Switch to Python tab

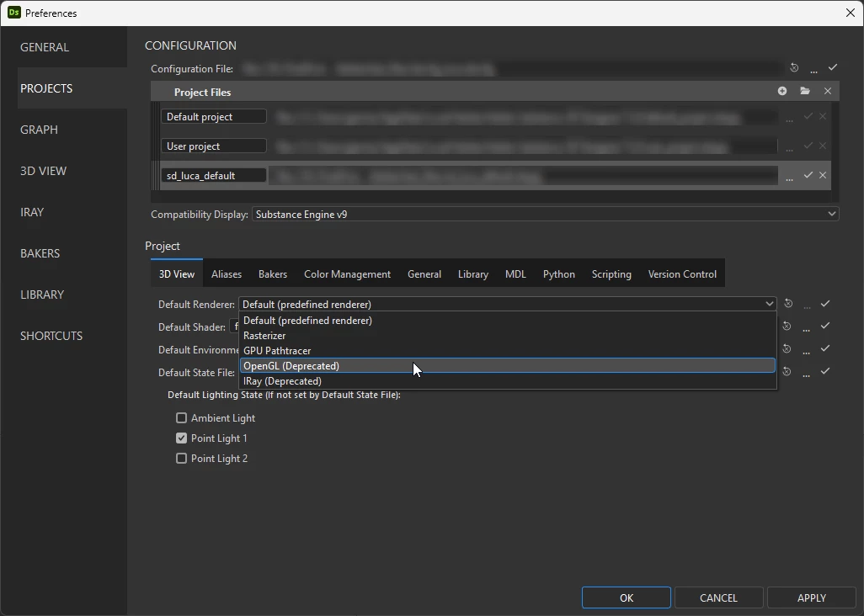[x=558, y=274]
